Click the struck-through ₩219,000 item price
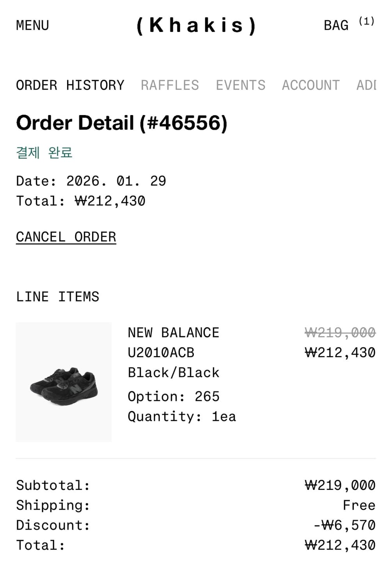 pyautogui.click(x=340, y=333)
